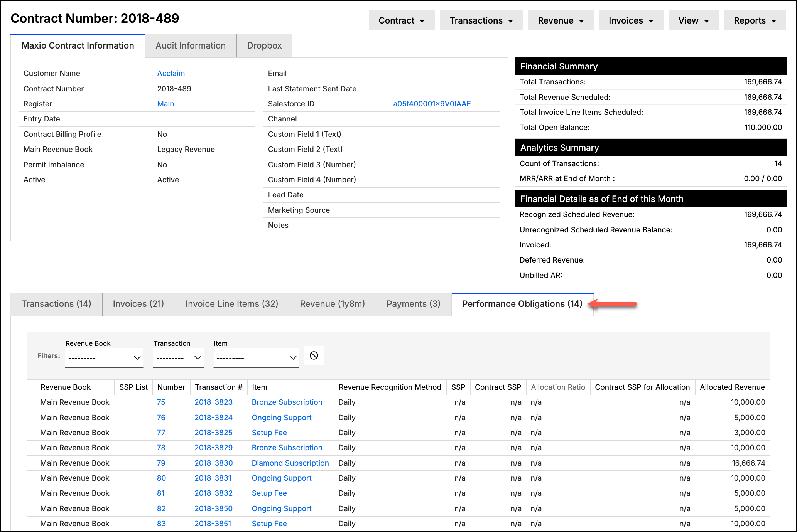Open the Invoices dropdown menu
797x532 pixels.
click(631, 20)
